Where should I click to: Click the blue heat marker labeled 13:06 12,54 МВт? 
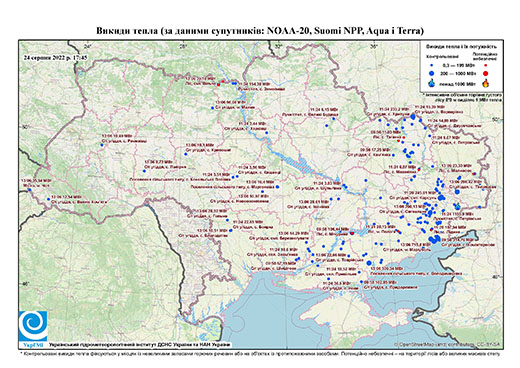(x=49, y=199)
